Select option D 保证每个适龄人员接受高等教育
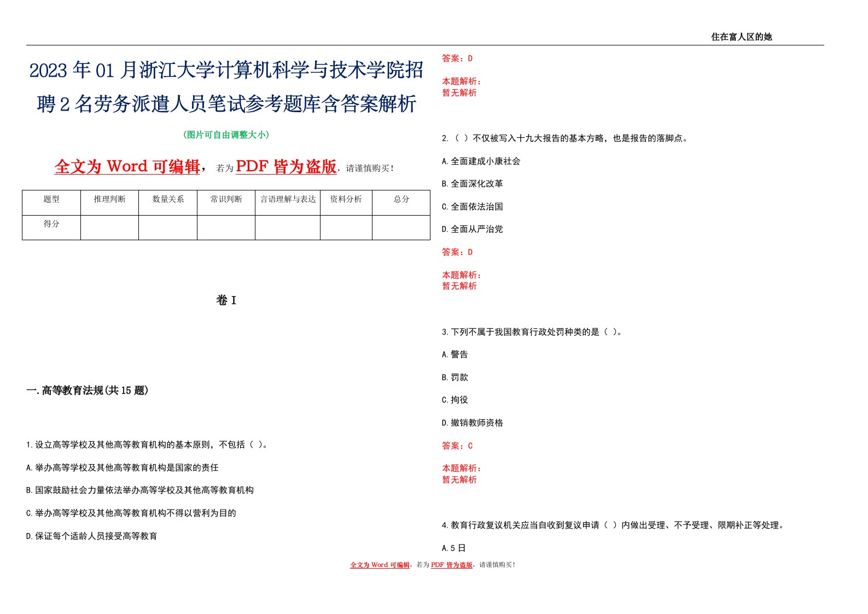The height and width of the screenshot is (614, 868). click(x=92, y=536)
